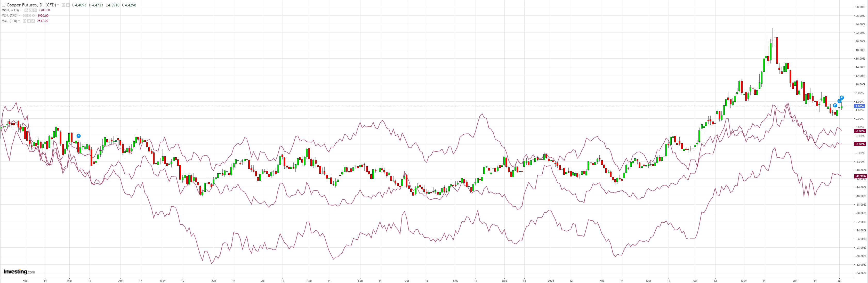Screen dimensions: 868x283
Task: Remove the MAL comparison with X icon
Action: click(33, 21)
